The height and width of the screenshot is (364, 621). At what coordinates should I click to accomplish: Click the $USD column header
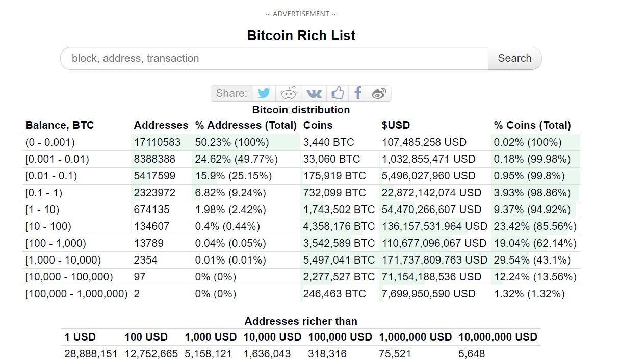pyautogui.click(x=396, y=125)
